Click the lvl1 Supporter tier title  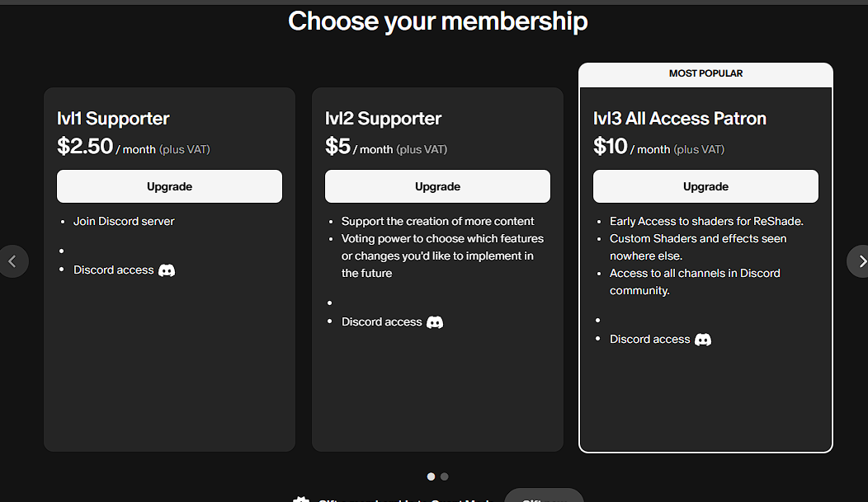(113, 119)
